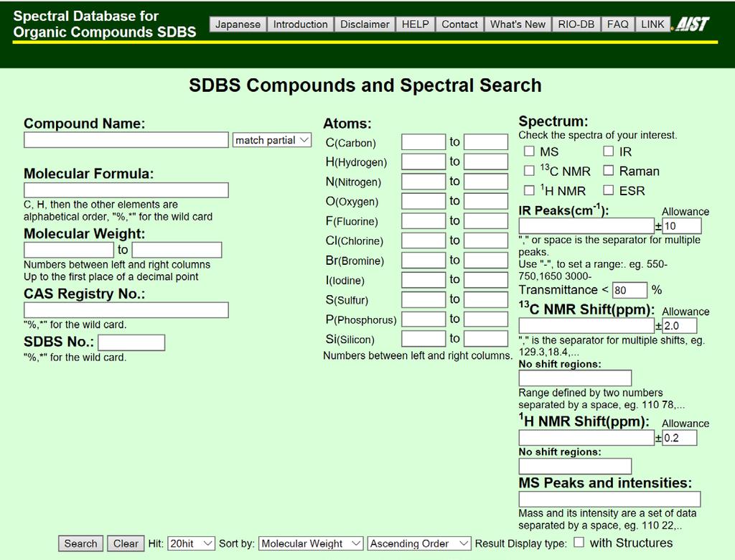Select the Raman spectrum checkbox

pyautogui.click(x=609, y=171)
